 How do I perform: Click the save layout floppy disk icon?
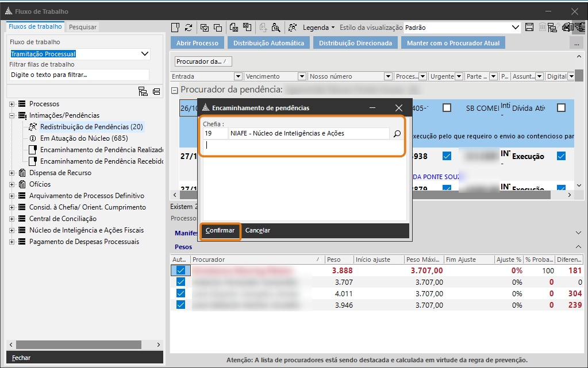(529, 28)
